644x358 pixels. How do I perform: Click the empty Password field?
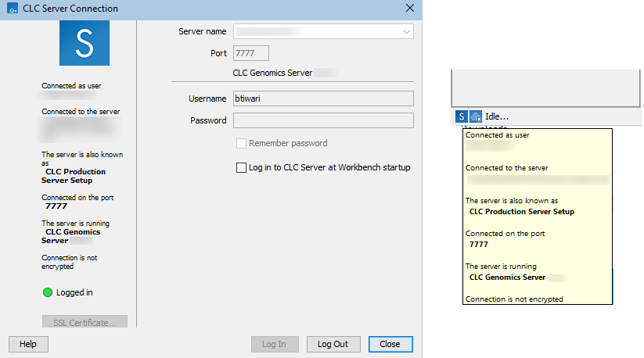(323, 120)
